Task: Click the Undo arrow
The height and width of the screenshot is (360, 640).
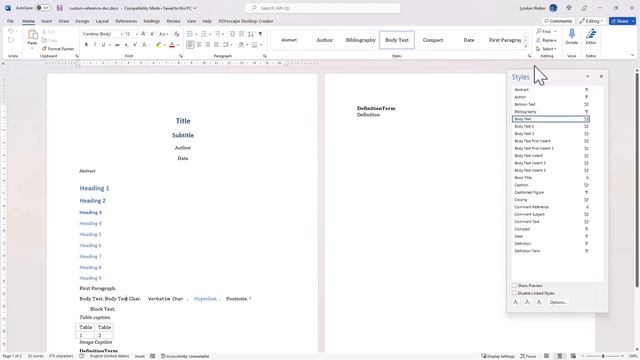Action: pyautogui.click(x=11, y=31)
